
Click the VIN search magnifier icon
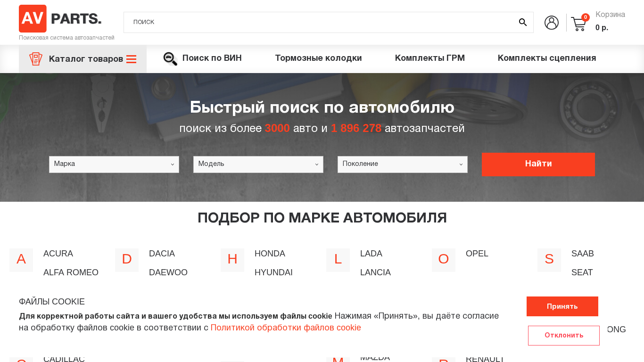170,59
